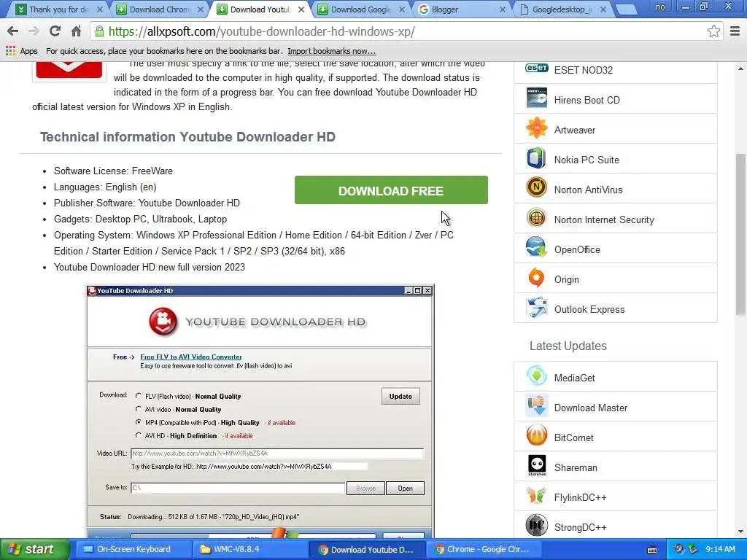The image size is (747, 560).
Task: Click the MediaGet icon under Latest Updates
Action: 536,377
